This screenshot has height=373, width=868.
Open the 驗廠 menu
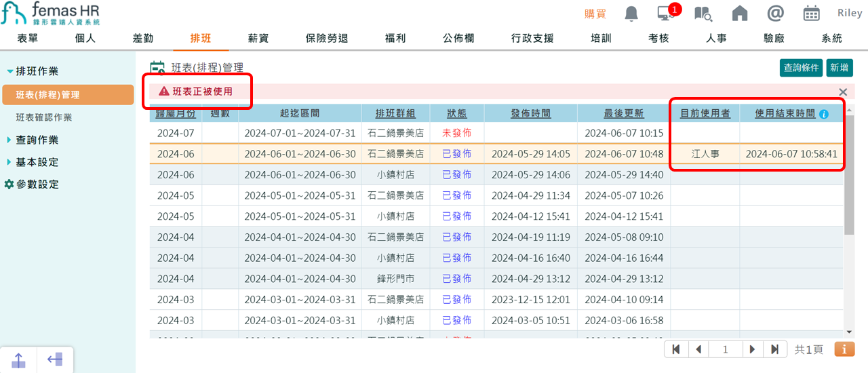click(x=774, y=38)
